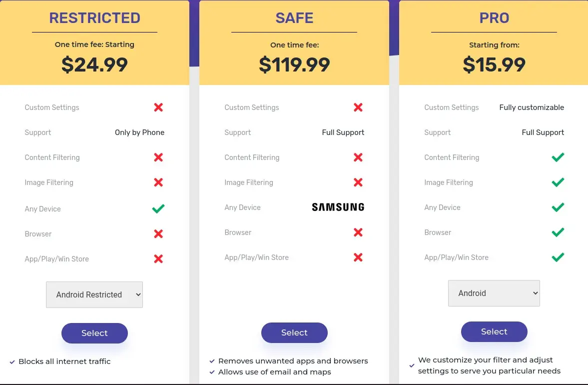Click red X for Image Filtering in Restricted
Image resolution: width=588 pixels, height=385 pixels.
click(x=158, y=182)
